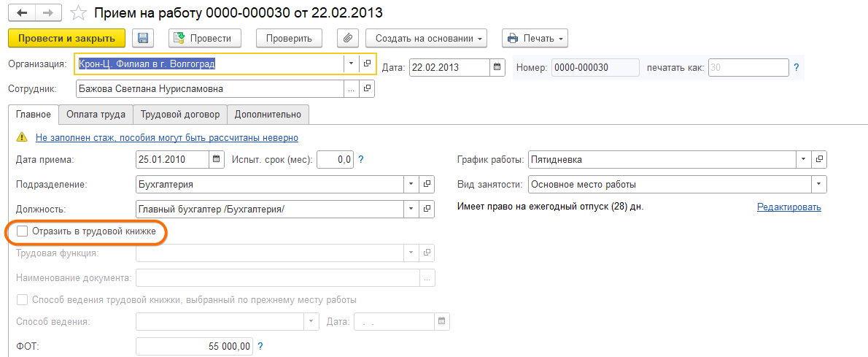Click the Редактировать link
The image size is (868, 357).
pyautogui.click(x=788, y=207)
